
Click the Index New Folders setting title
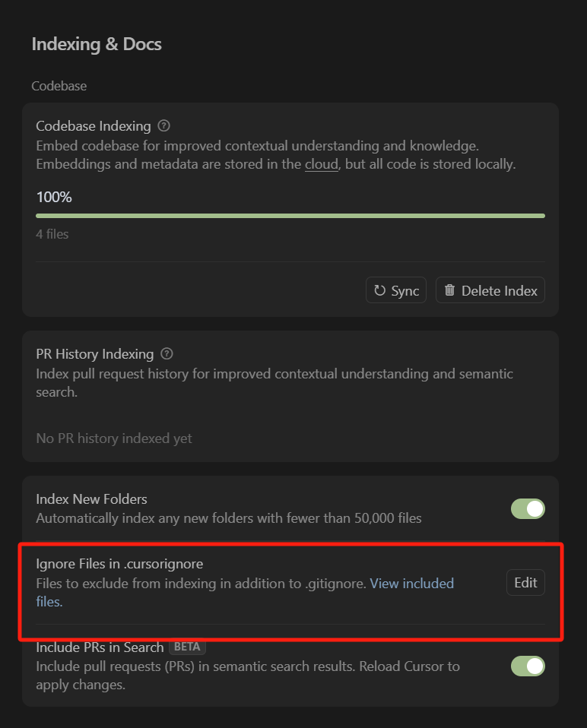(x=91, y=499)
